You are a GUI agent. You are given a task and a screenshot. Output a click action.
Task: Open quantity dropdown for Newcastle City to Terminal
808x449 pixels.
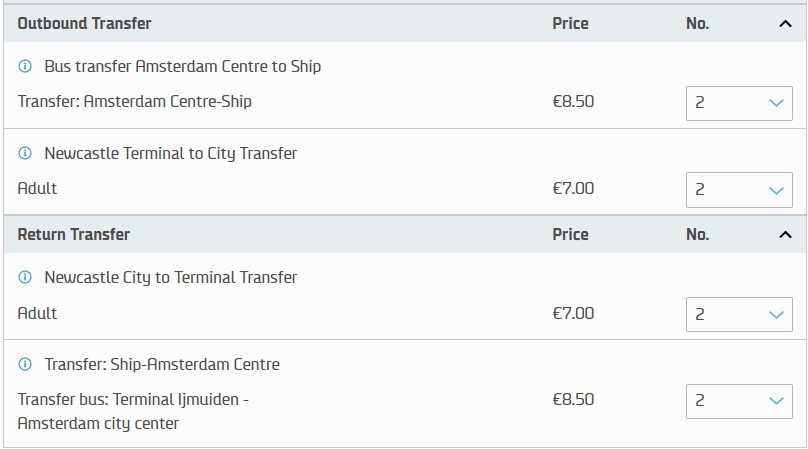pyautogui.click(x=739, y=314)
